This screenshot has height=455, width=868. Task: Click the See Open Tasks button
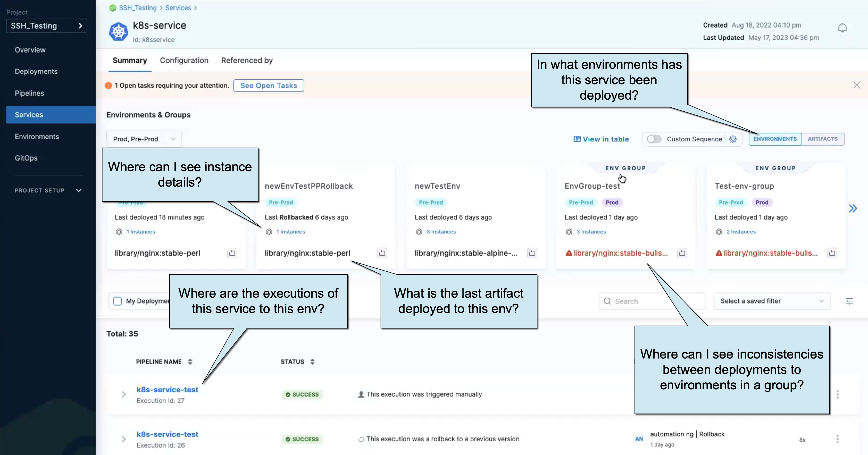tap(269, 86)
